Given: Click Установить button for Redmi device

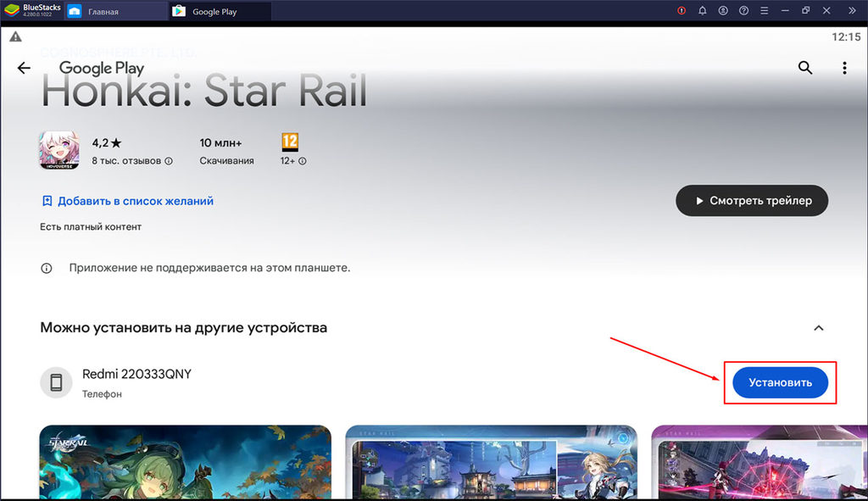Looking at the screenshot, I should [x=780, y=382].
